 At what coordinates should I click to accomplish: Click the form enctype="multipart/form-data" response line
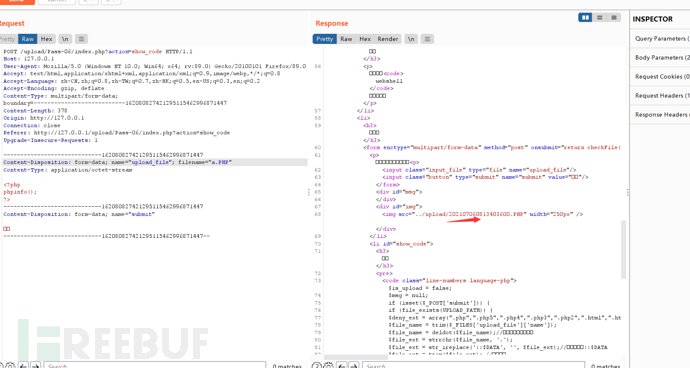[x=492, y=147]
